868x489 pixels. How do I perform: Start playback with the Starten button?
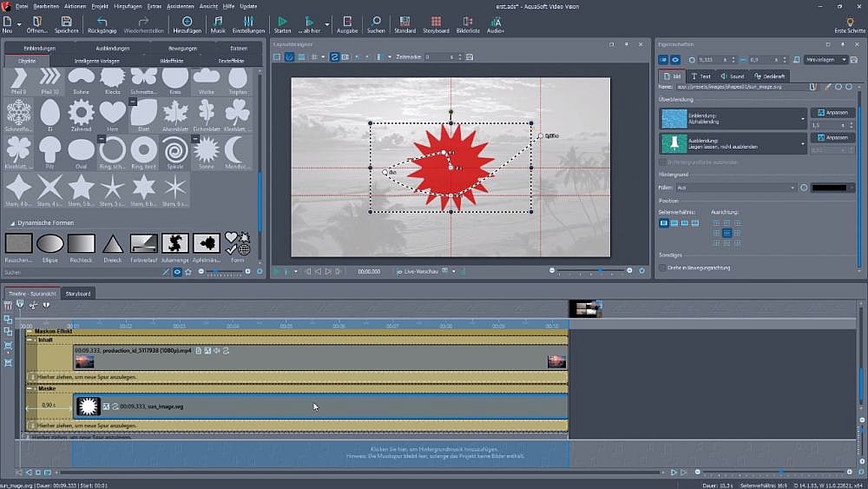[x=282, y=21]
